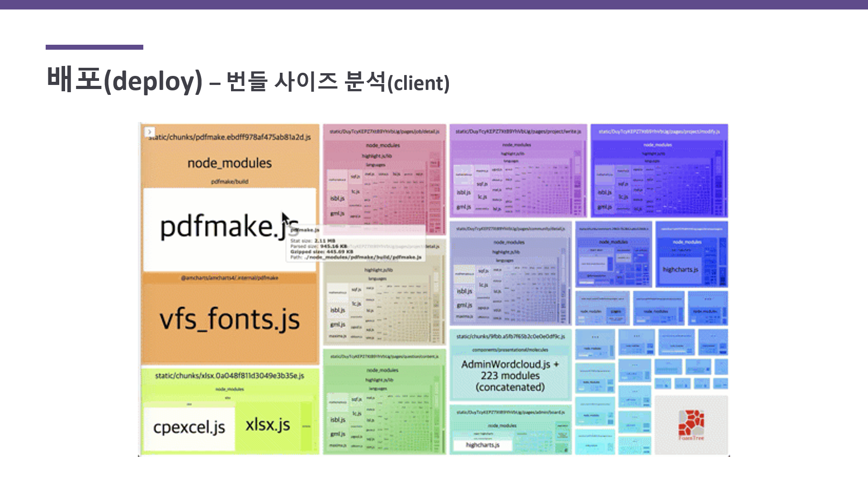Click the FoamTree logo
The width and height of the screenshot is (868, 488).
click(x=691, y=425)
